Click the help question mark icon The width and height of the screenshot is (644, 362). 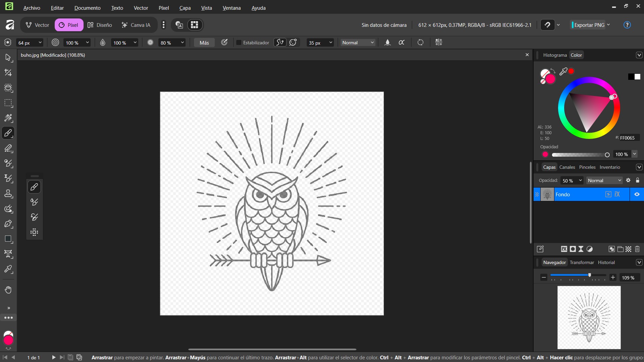tap(627, 25)
